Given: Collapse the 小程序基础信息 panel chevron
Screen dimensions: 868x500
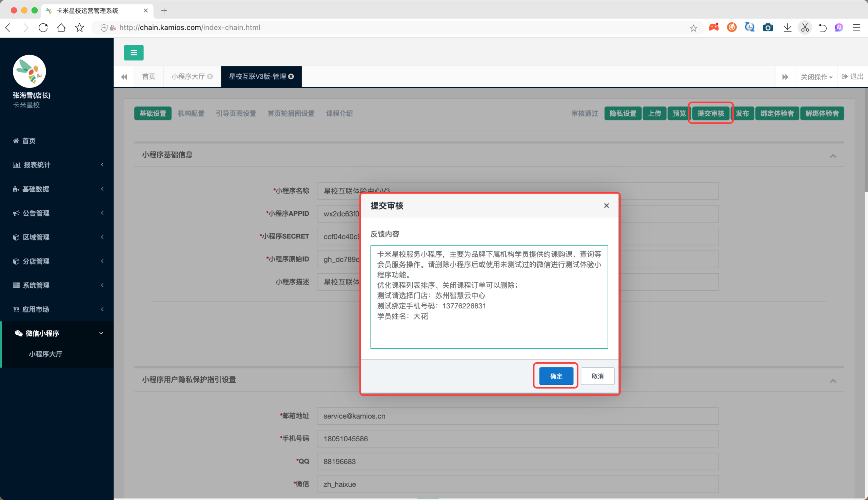Looking at the screenshot, I should (x=833, y=156).
